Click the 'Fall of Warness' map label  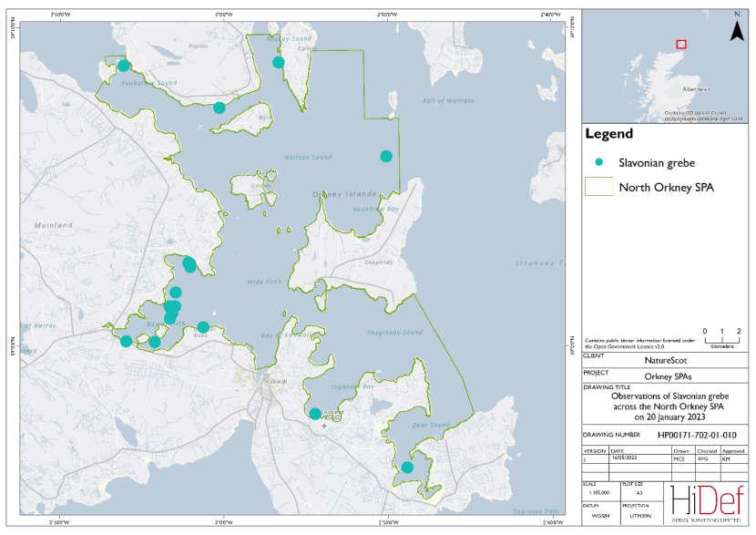click(448, 101)
